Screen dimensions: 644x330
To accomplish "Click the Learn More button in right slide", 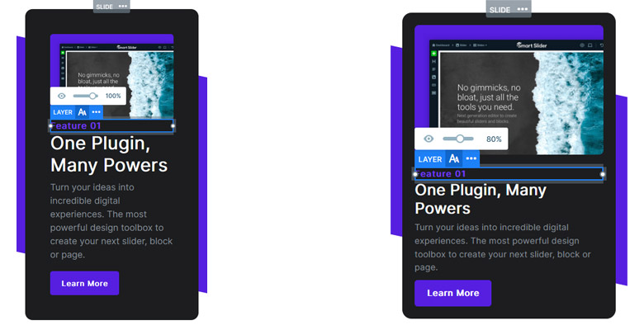I will coord(453,293).
